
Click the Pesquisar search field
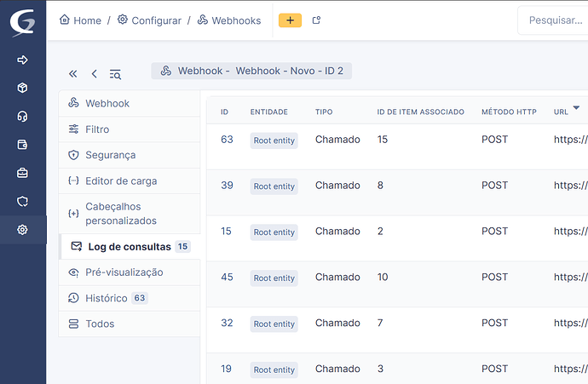click(554, 20)
